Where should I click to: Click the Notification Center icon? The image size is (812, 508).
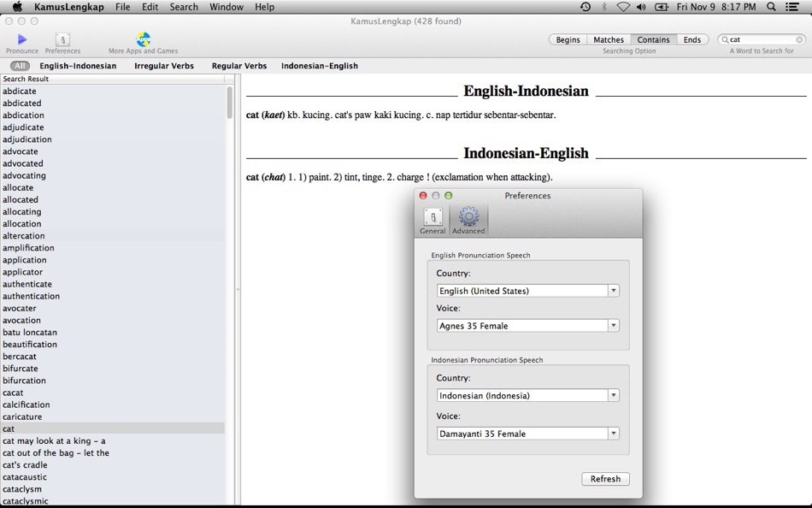[792, 7]
